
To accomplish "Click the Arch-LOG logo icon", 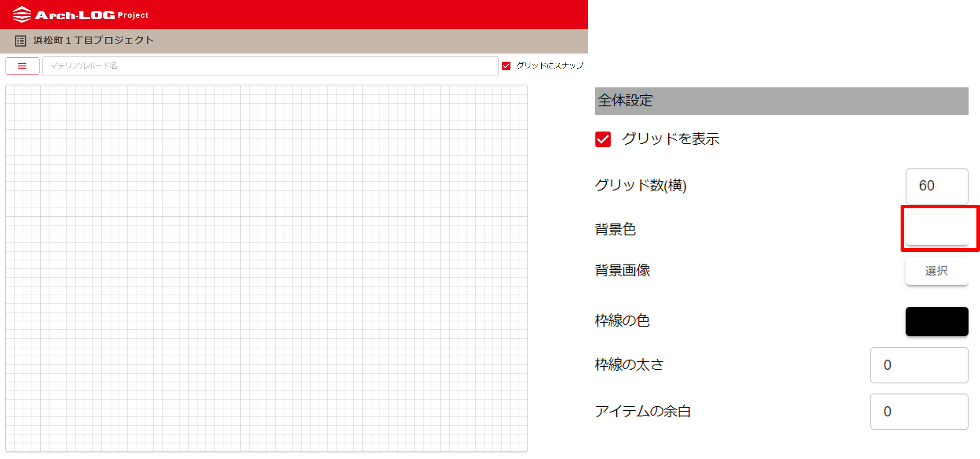I will 22,15.
